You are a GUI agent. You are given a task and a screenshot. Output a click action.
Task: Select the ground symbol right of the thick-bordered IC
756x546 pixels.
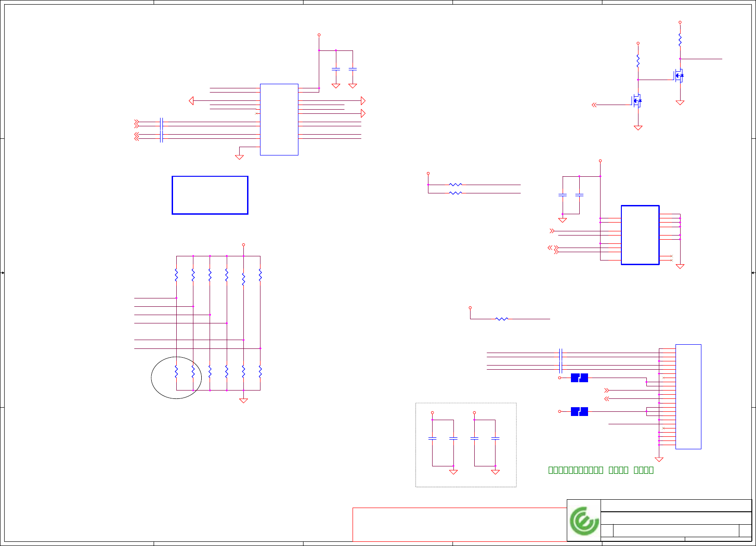680,267
